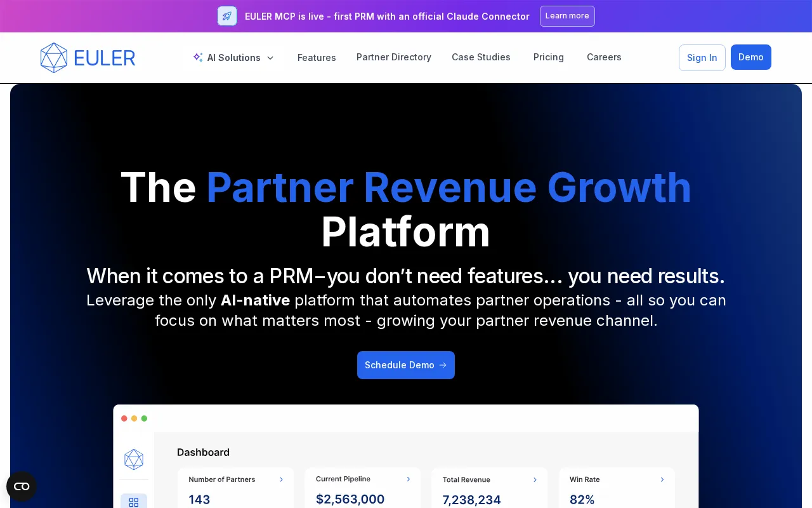812x508 pixels.
Task: Click the Current Pipeline label
Action: pyautogui.click(x=343, y=479)
